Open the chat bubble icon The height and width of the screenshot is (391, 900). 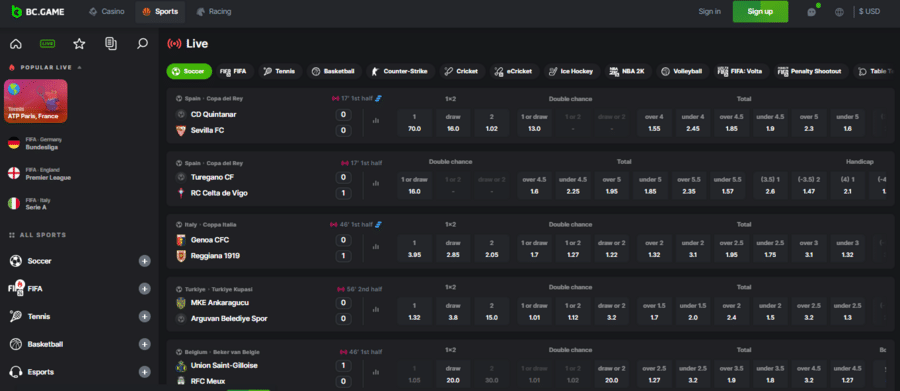811,11
